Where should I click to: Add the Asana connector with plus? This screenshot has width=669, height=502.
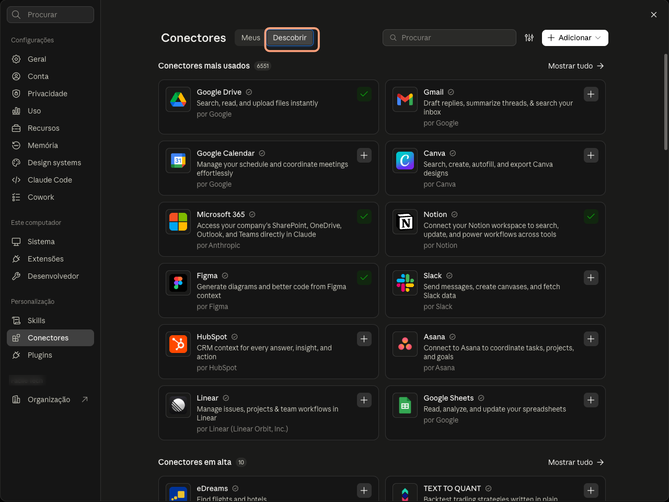click(x=591, y=339)
